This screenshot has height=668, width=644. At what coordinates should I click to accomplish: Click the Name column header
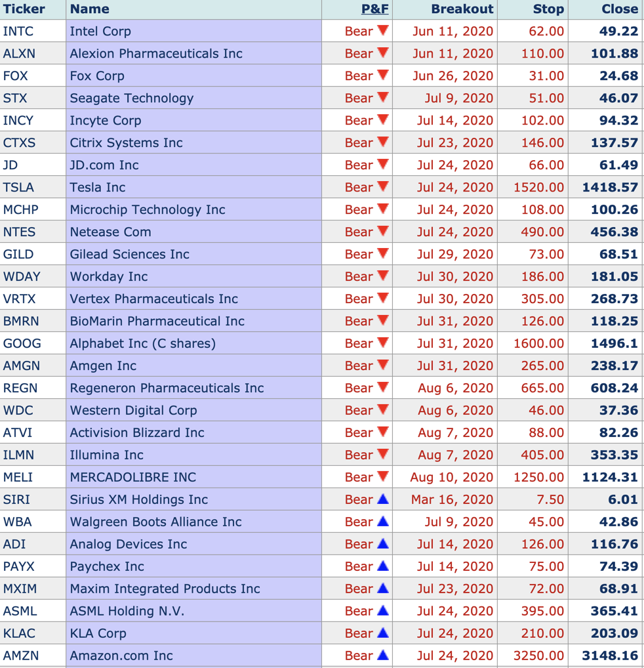(x=90, y=9)
